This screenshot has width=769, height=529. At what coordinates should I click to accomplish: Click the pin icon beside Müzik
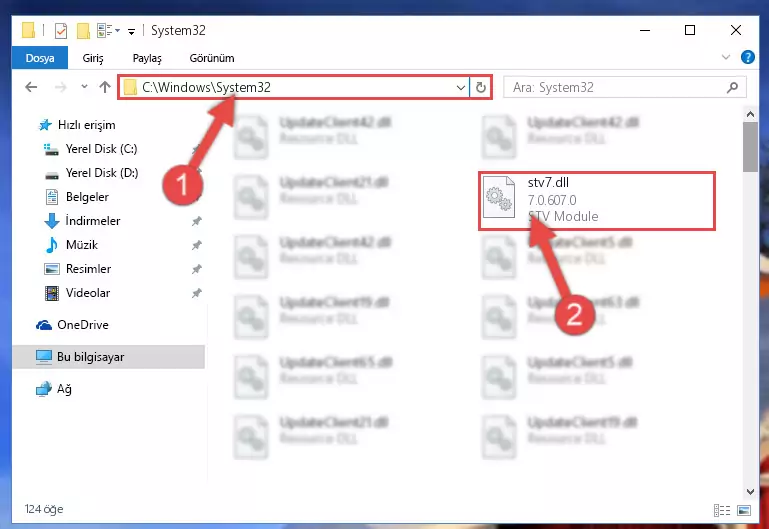click(197, 245)
